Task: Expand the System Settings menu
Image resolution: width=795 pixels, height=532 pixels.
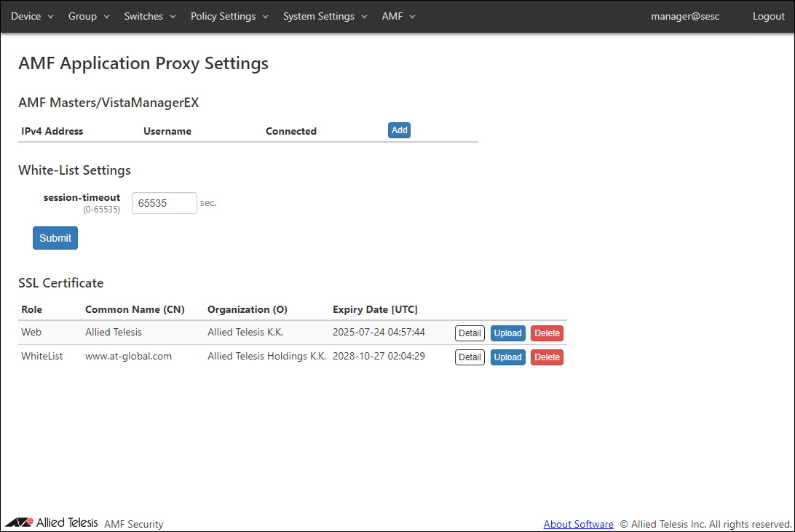Action: (325, 16)
